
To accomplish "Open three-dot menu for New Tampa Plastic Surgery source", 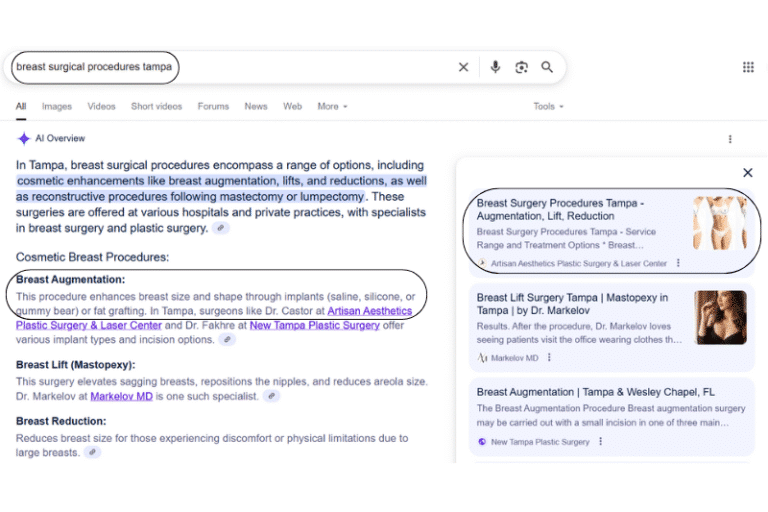I will 600,441.
